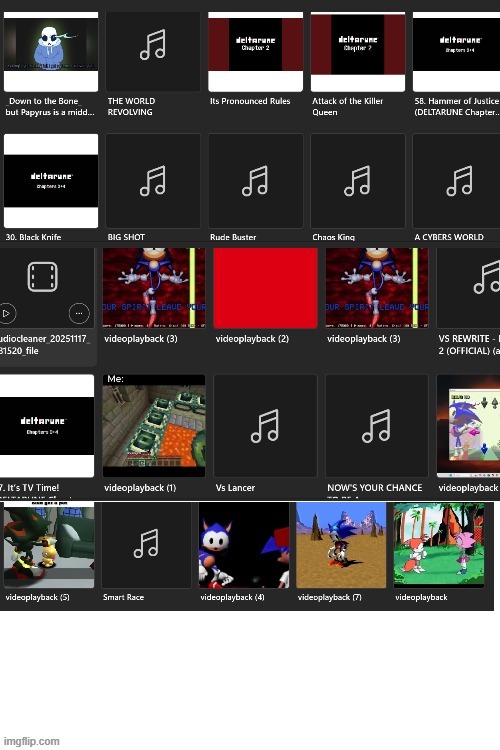This screenshot has height=750, width=500.
Task: Select the "Smart Race" file name
Action: pos(123,597)
